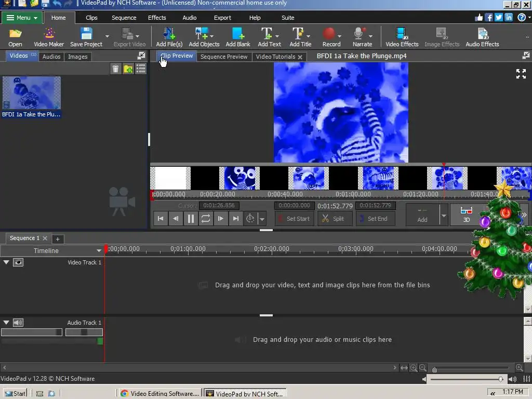This screenshot has width=532, height=399.
Task: Select the Sequence Preview tab
Action: point(224,57)
